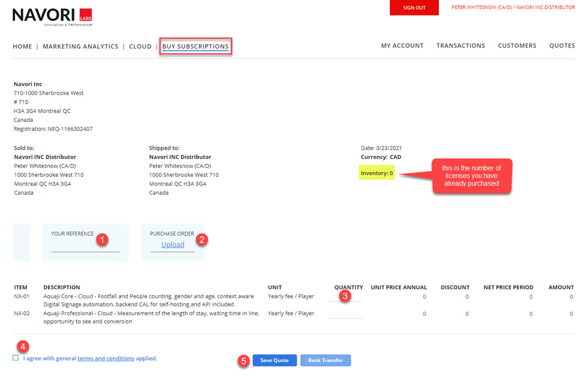Click the red number 1 marker
Screen dimensions: 588x377
(102, 239)
